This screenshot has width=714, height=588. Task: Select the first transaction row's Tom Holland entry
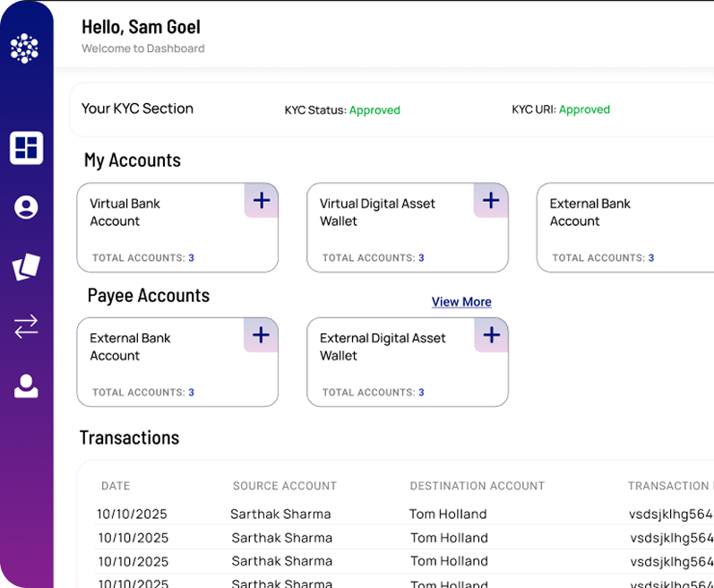pyautogui.click(x=448, y=514)
